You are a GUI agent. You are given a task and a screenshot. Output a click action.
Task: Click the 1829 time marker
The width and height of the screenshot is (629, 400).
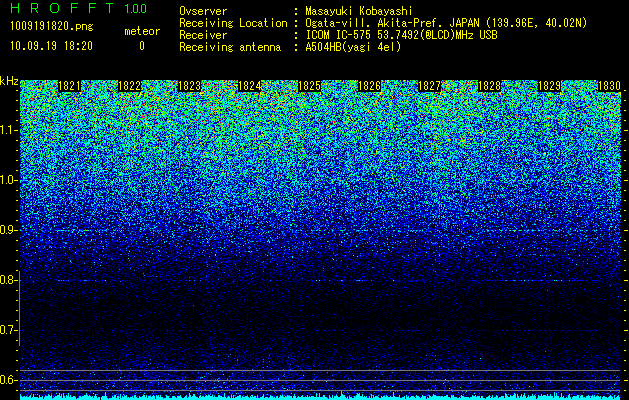pos(549,86)
